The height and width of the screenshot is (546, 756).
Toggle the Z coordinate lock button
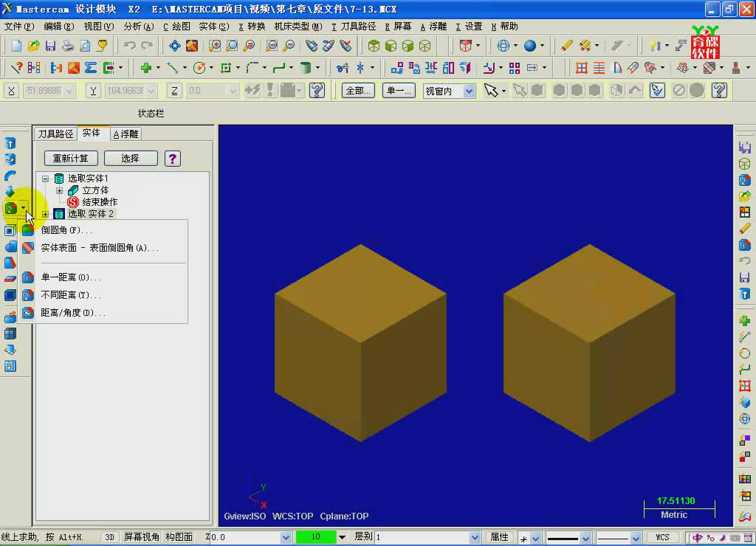(x=174, y=91)
